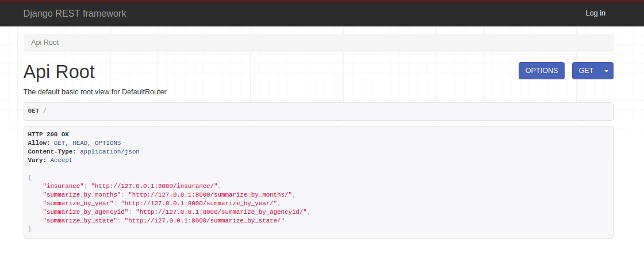This screenshot has width=644, height=261.
Task: Click the "summarize_by_year" JSON key
Action: 78,203
